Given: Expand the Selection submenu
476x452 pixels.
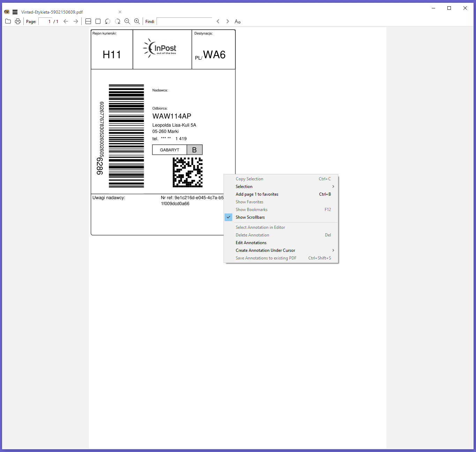Looking at the screenshot, I should tap(281, 187).
